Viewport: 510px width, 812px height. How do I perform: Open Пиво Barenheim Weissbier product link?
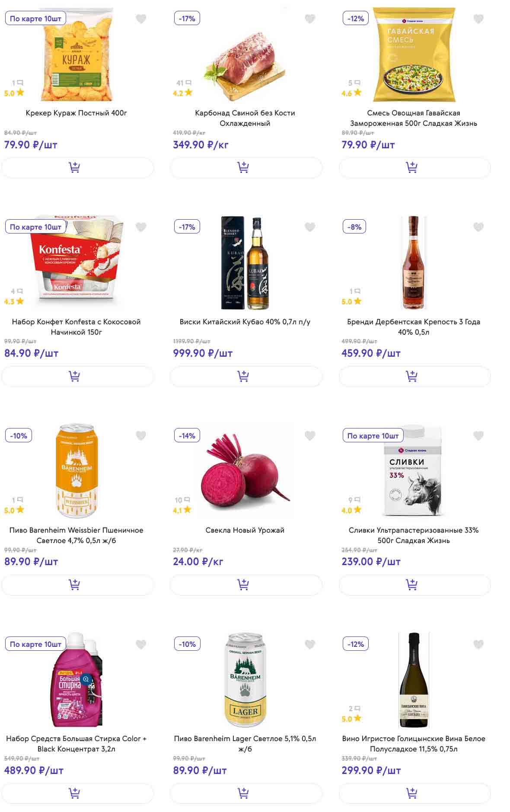76,535
